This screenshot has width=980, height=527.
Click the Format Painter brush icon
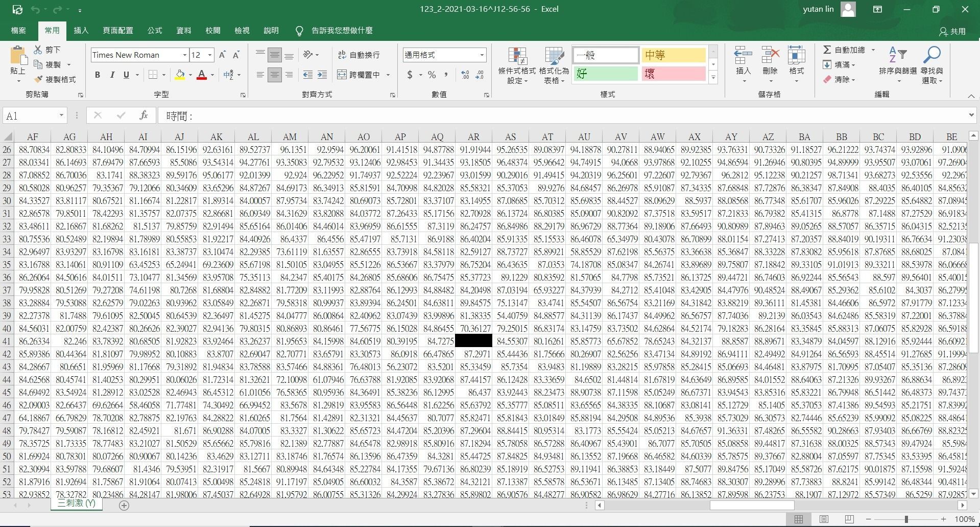pos(38,79)
